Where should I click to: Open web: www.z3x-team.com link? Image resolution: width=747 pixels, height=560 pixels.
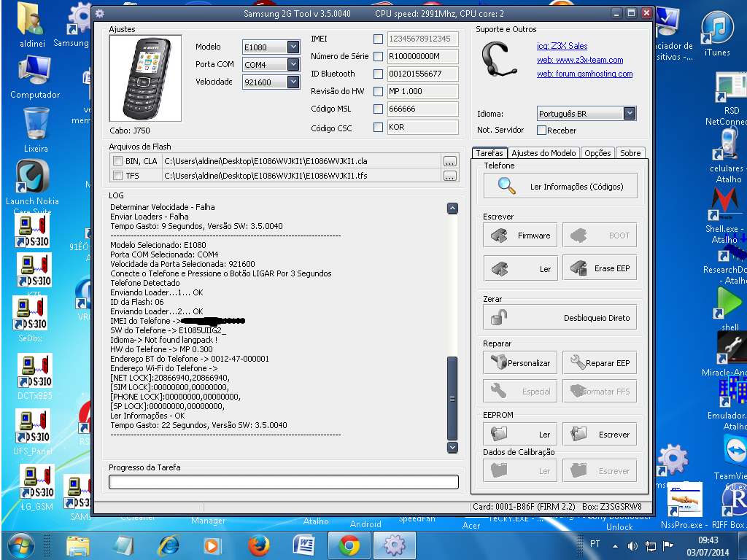click(580, 60)
